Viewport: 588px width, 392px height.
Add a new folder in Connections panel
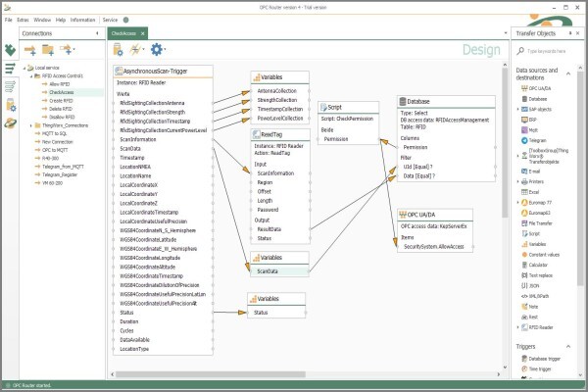[48, 50]
